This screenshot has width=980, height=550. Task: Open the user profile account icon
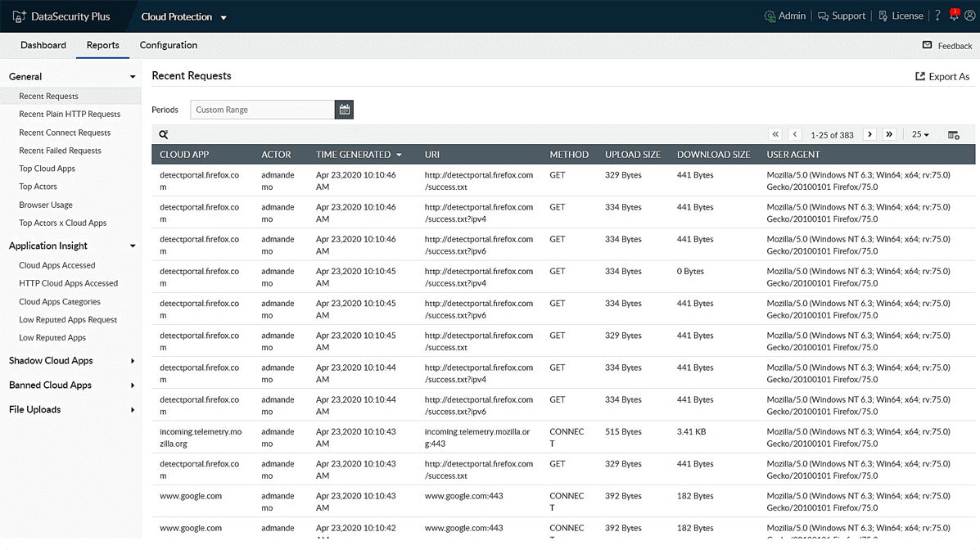pos(969,16)
